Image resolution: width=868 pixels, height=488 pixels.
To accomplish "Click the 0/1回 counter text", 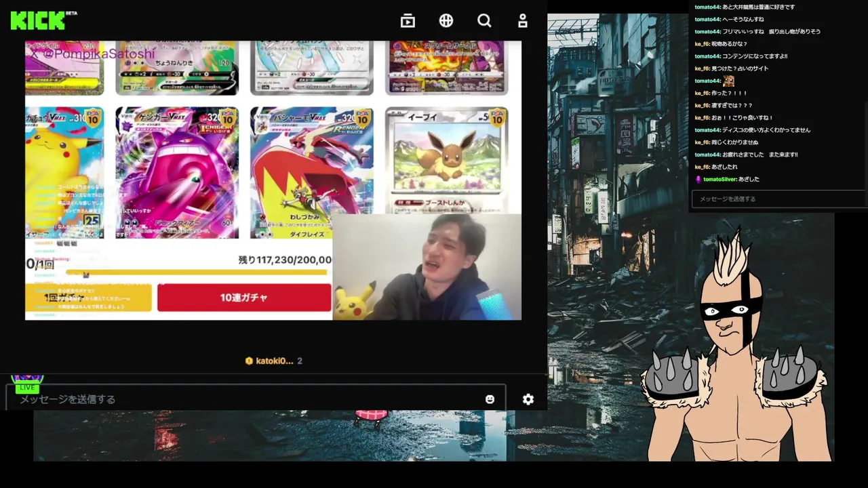I will [x=40, y=264].
